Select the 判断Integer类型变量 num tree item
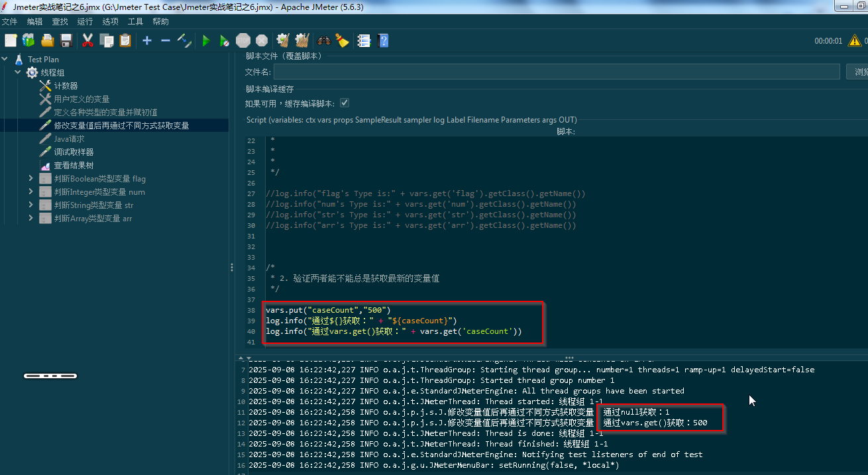 (x=99, y=191)
